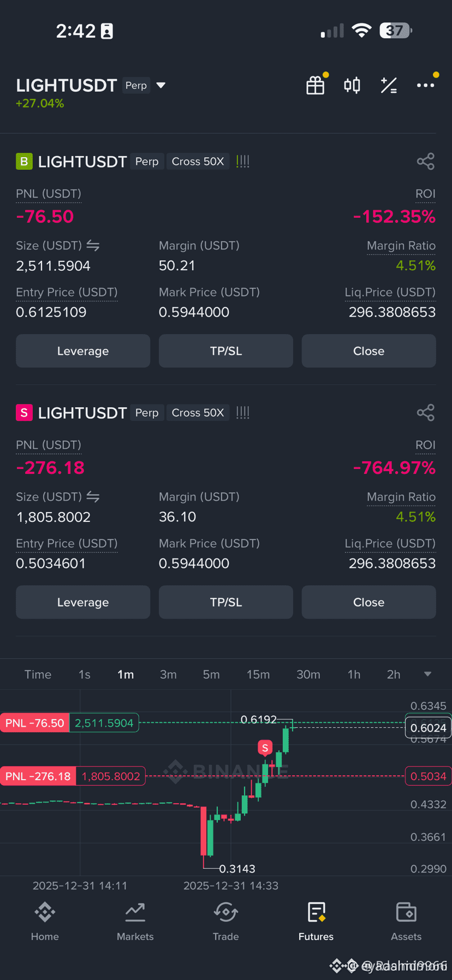Open the Futures tab
The width and height of the screenshot is (452, 980).
[x=316, y=922]
